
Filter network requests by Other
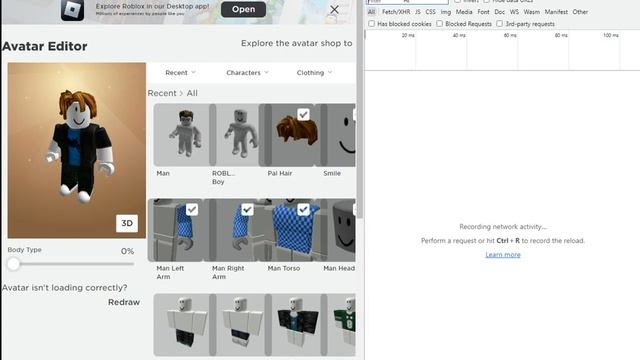(x=580, y=12)
